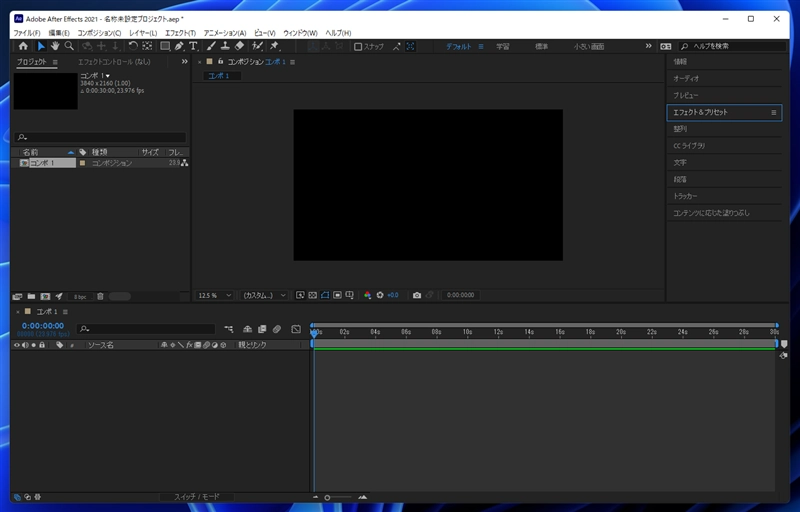Screen dimensions: 800x512
Task: Expand hidden workspaces with double chevron
Action: (648, 46)
